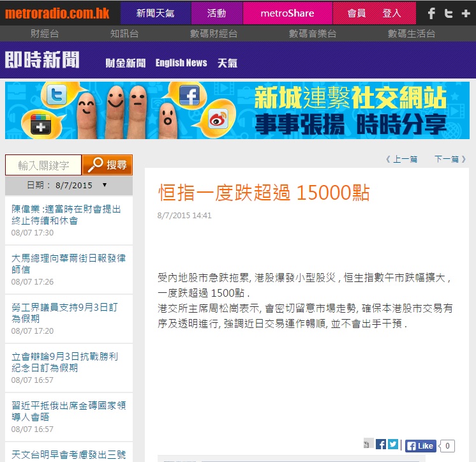Open English News section
This screenshot has width=476, height=462.
pyautogui.click(x=181, y=63)
